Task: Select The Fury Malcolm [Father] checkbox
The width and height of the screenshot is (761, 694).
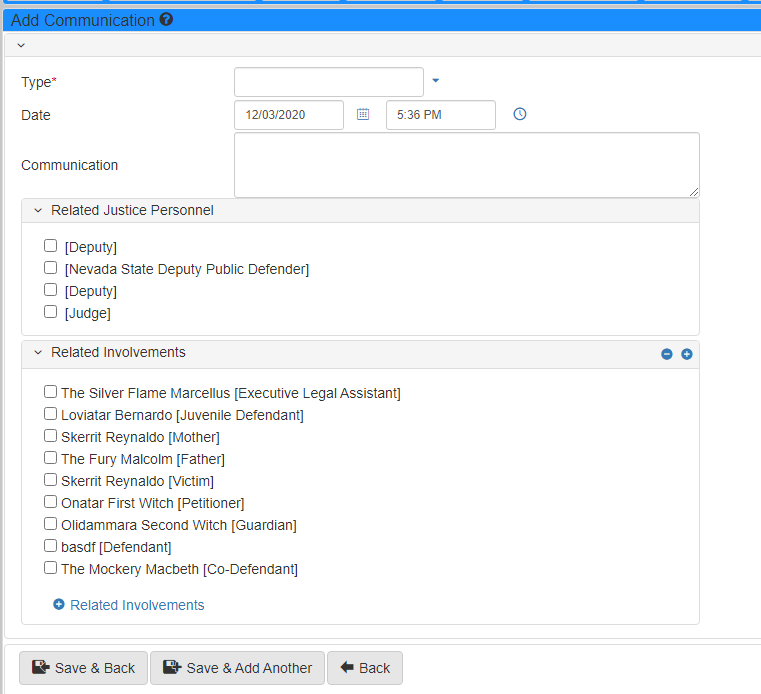Action: point(50,458)
